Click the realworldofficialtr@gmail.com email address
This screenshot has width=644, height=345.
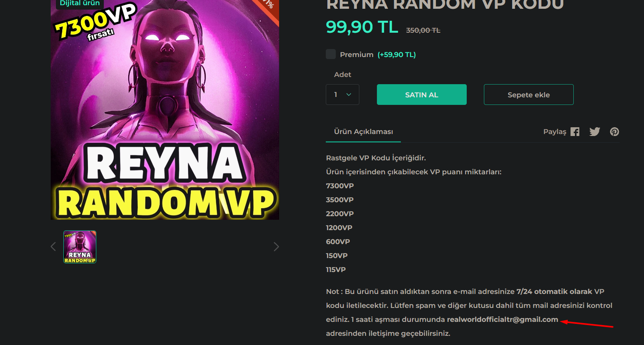click(x=502, y=319)
